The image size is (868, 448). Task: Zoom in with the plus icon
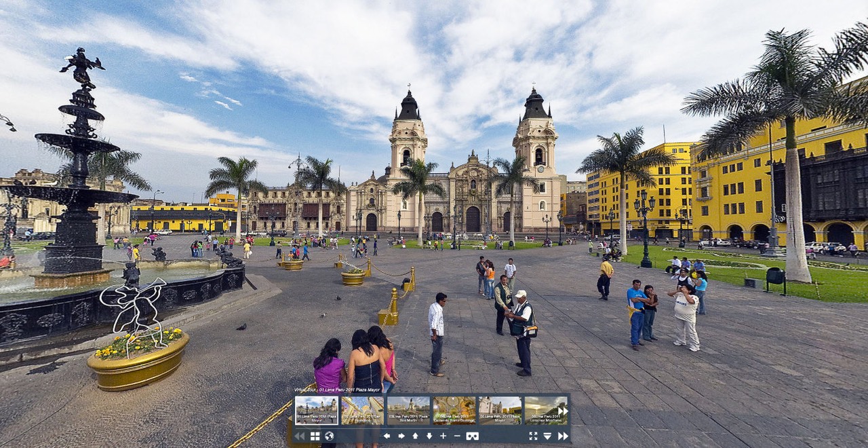(x=443, y=436)
